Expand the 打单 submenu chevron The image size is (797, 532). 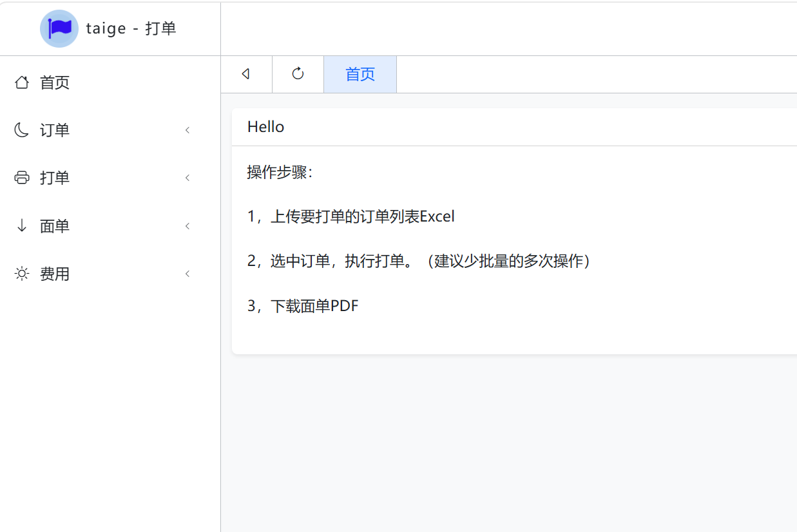coord(187,178)
